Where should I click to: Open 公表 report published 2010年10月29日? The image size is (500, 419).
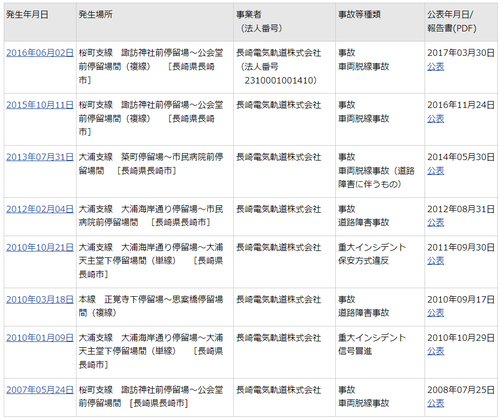[x=436, y=351]
